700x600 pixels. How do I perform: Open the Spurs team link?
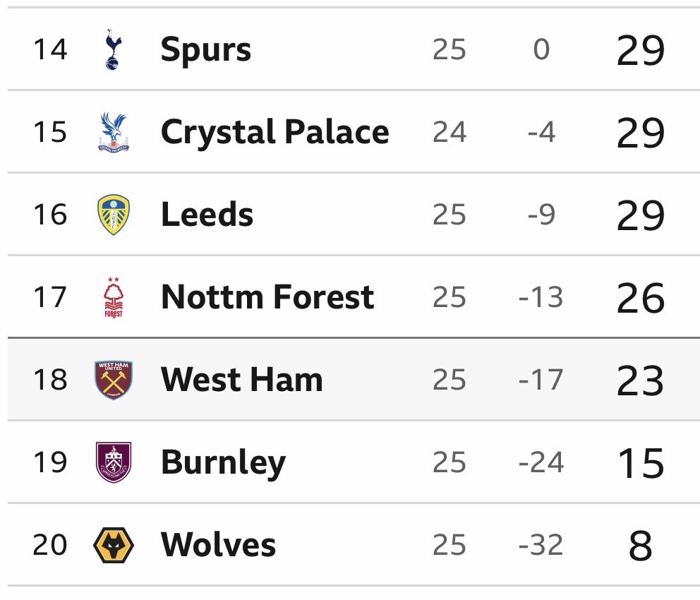tap(206, 49)
